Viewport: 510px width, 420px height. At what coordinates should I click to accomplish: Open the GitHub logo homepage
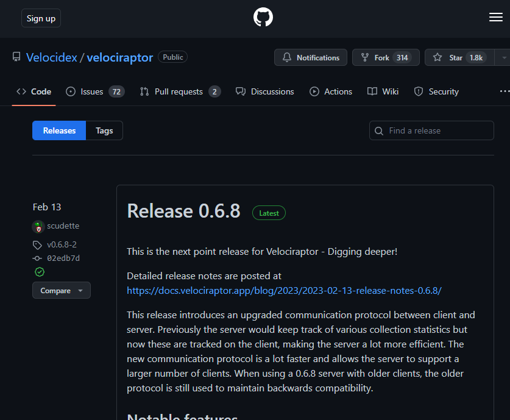pos(263,17)
